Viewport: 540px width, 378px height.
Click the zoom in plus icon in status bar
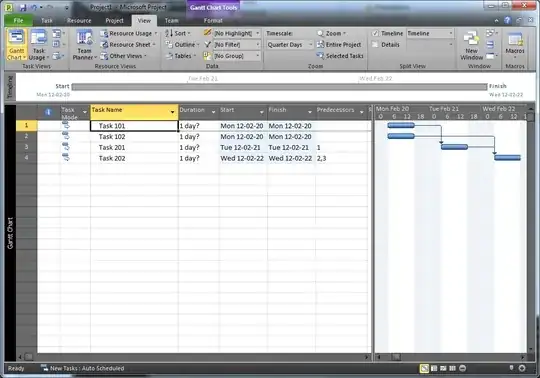(522, 368)
